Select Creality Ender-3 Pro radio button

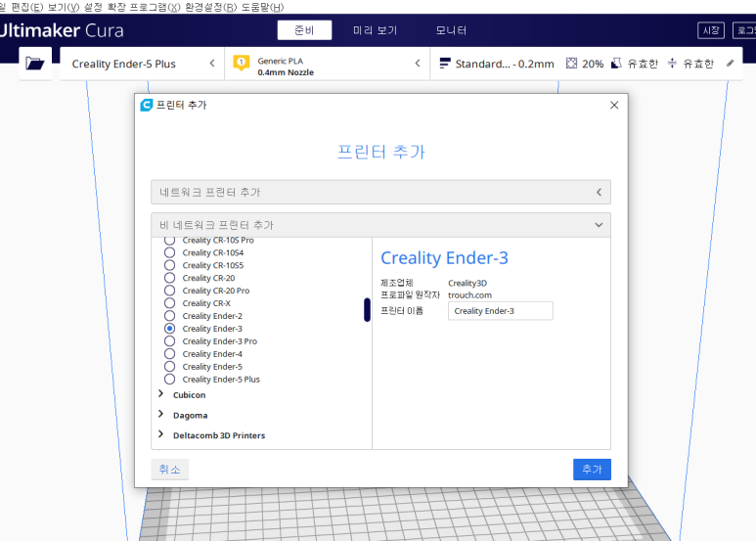point(170,340)
